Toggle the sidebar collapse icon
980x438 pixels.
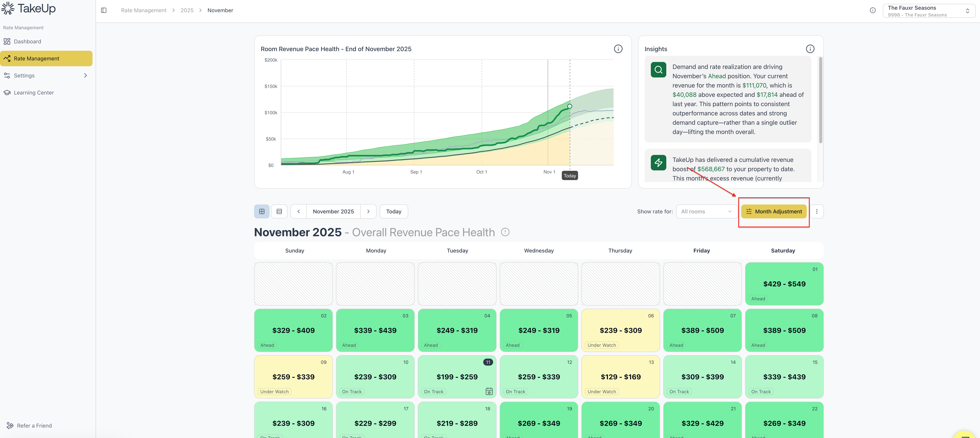point(104,10)
